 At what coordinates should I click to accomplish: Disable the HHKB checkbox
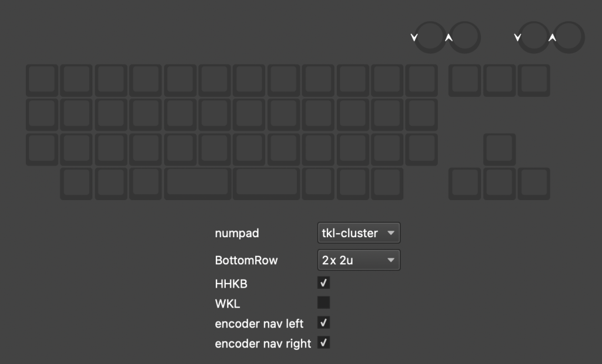[323, 284]
